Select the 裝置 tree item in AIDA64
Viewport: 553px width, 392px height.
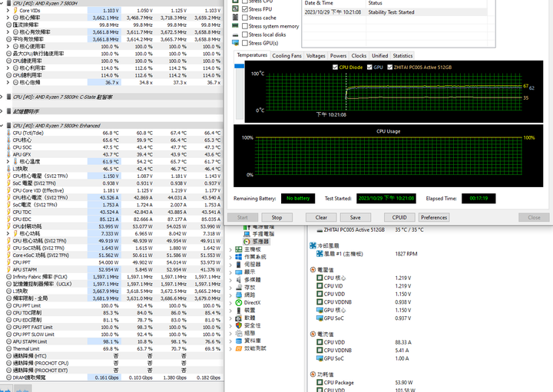point(250,310)
